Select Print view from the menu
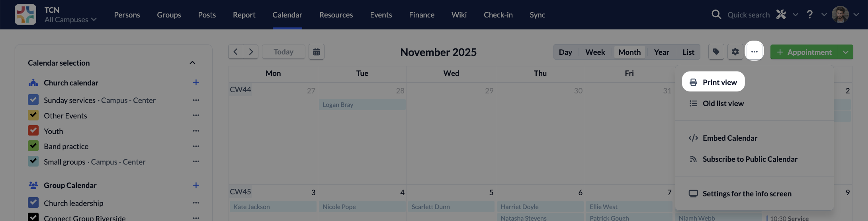The height and width of the screenshot is (221, 868). tap(713, 82)
